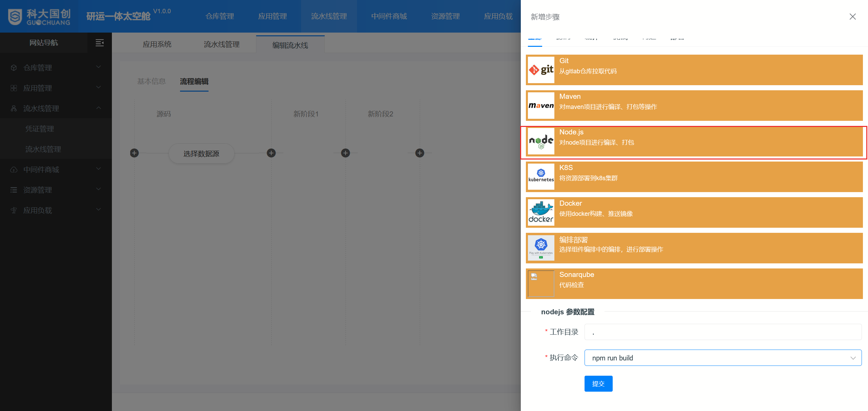The width and height of the screenshot is (868, 411).
Task: Select the 流程编辑 tab
Action: pos(194,81)
